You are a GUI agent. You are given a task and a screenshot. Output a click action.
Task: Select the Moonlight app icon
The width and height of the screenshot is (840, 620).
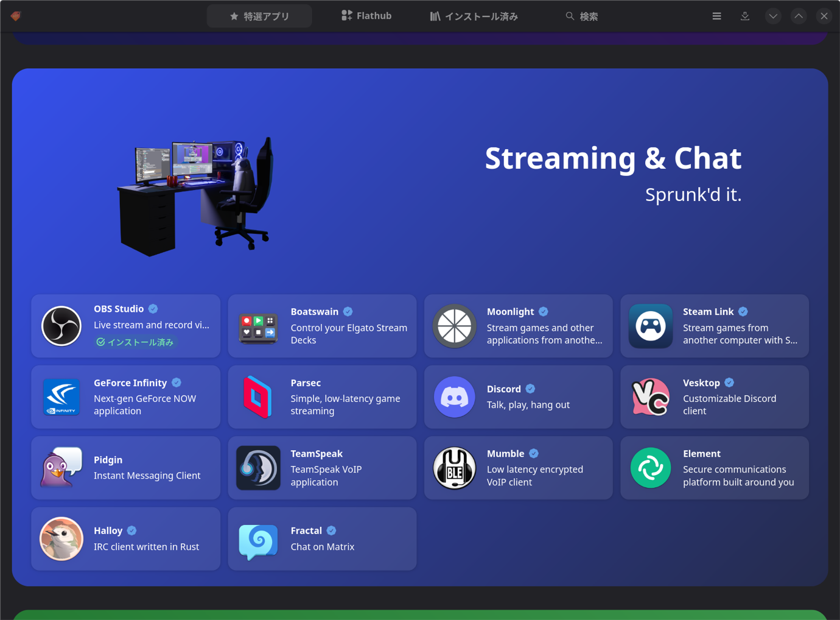tap(454, 326)
